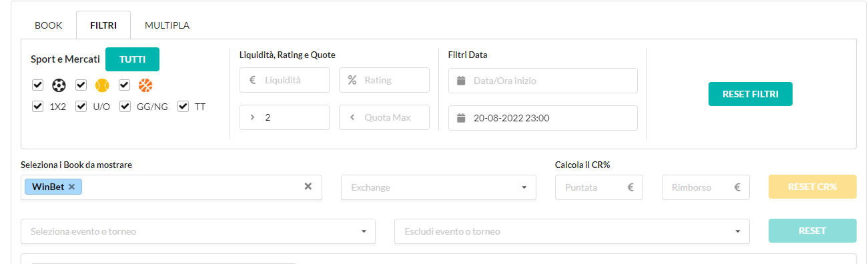Click the RESET FILTRI button

pyautogui.click(x=751, y=94)
